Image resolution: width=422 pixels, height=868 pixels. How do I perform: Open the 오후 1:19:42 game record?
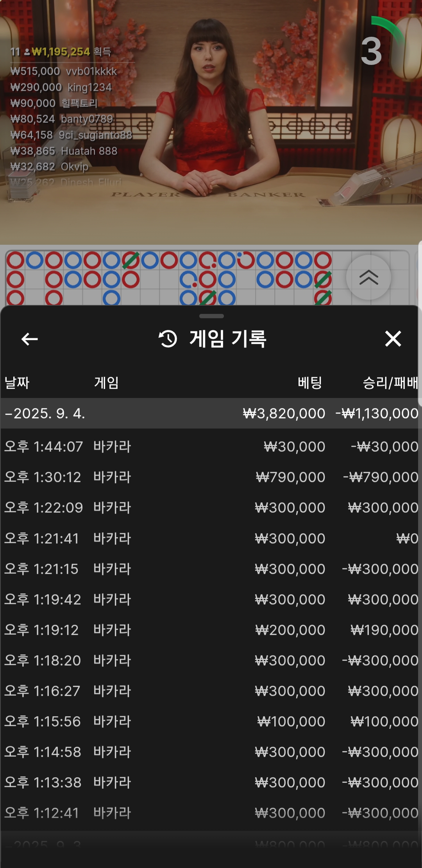[211, 599]
